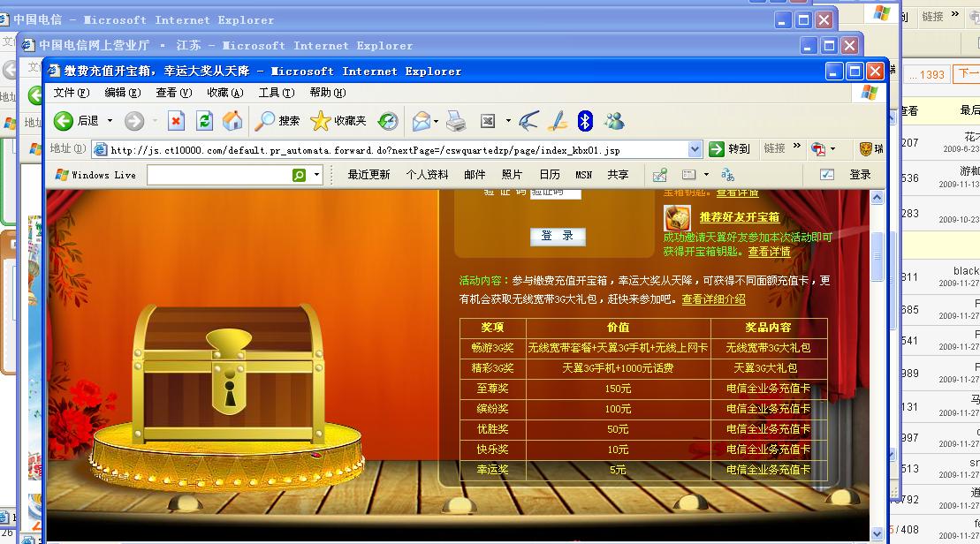Screen dimensions: 980x544
Task: Expand the PDF icon dropdown arrow
Action: [x=832, y=148]
